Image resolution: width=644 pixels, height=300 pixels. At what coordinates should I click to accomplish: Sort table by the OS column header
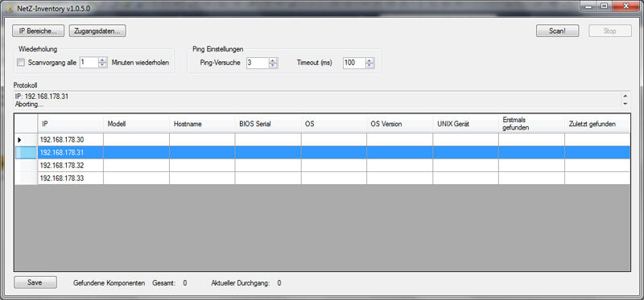[334, 124]
